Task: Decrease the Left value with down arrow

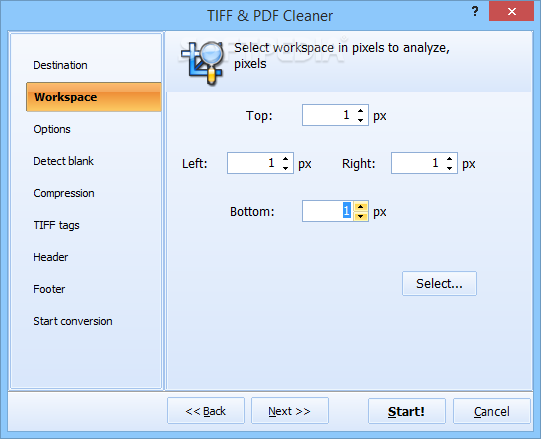Action: (285, 168)
